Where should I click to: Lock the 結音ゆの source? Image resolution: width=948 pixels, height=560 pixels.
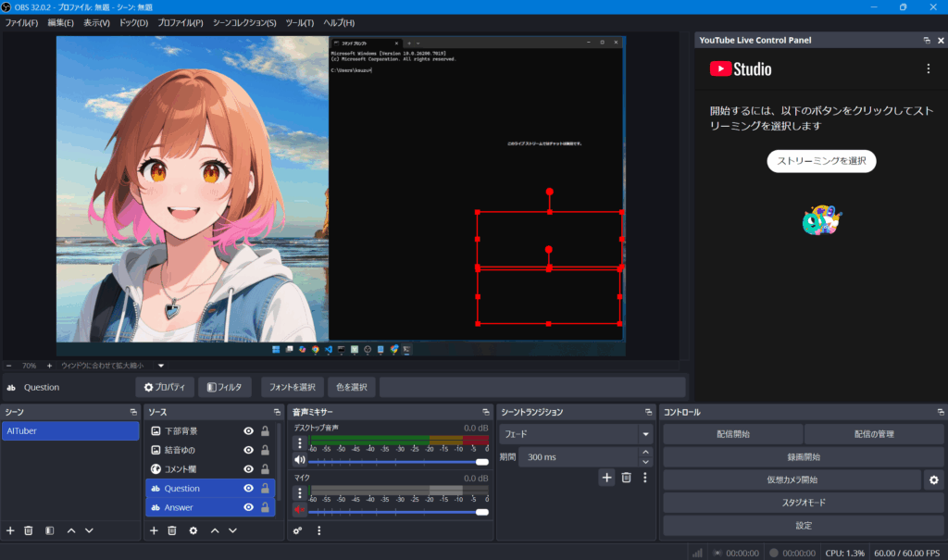(x=265, y=450)
